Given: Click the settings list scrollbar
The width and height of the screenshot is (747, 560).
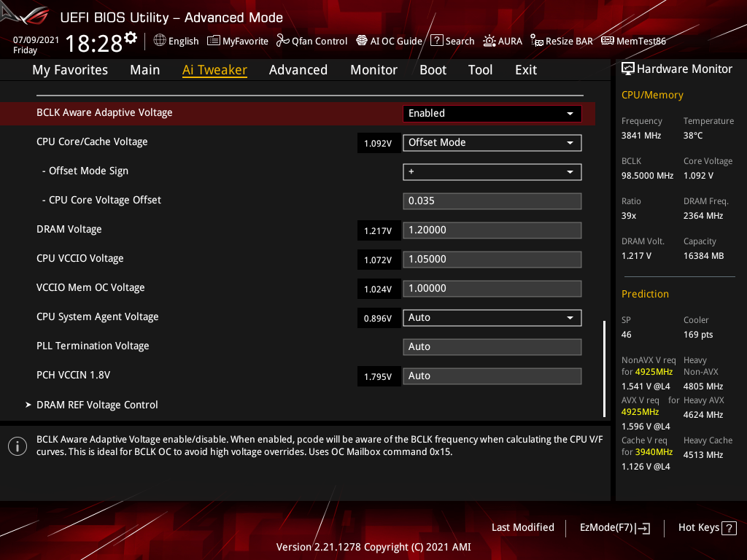Looking at the screenshot, I should point(604,369).
